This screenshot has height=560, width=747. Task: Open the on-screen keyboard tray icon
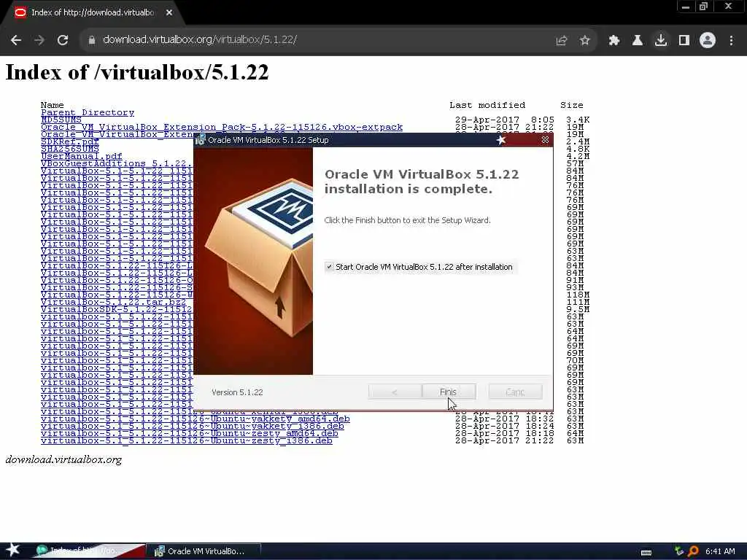(x=646, y=552)
